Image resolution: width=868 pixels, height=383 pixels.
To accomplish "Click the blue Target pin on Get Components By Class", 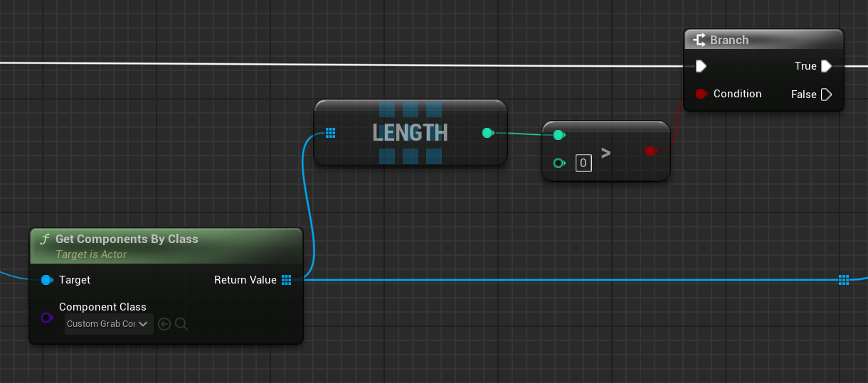I will [x=47, y=280].
